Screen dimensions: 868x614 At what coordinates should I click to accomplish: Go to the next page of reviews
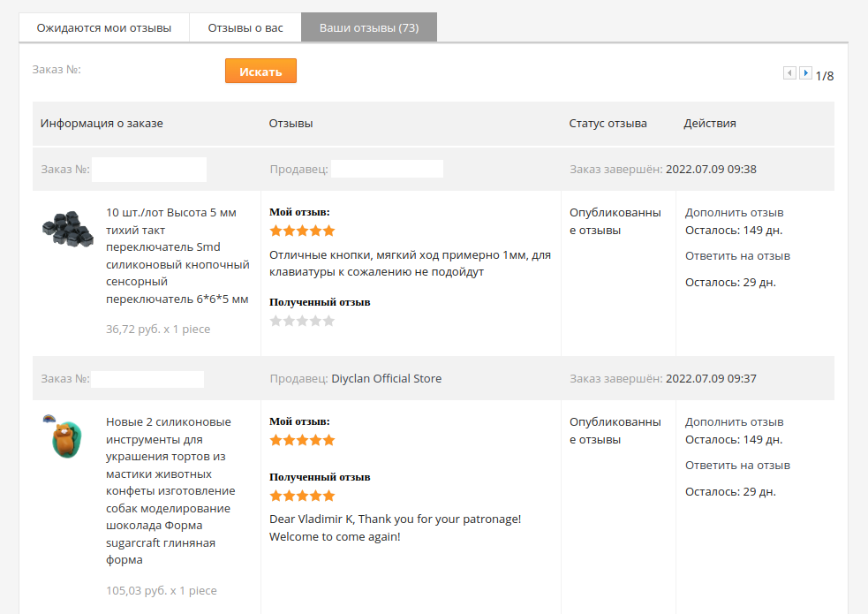805,73
